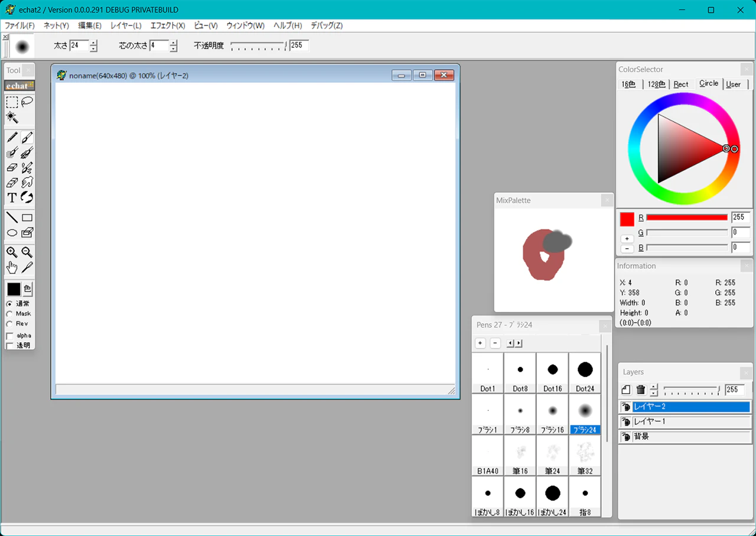Open the 編集(E) menu

click(x=90, y=26)
